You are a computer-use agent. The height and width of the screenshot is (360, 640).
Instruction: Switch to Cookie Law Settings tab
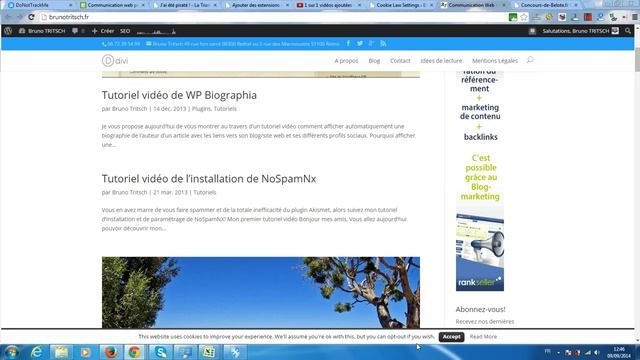click(401, 5)
